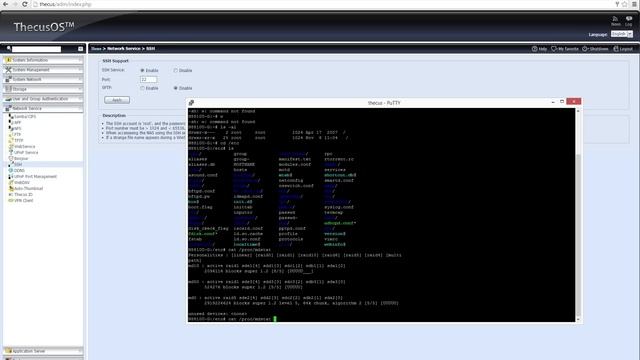
Task: Collapse the Network Service section
Action: coord(43,109)
